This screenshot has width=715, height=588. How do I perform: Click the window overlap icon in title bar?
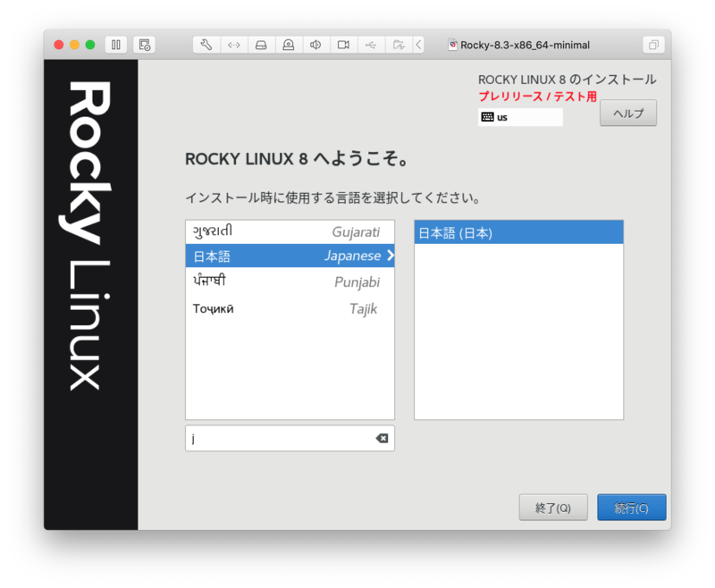[x=653, y=45]
